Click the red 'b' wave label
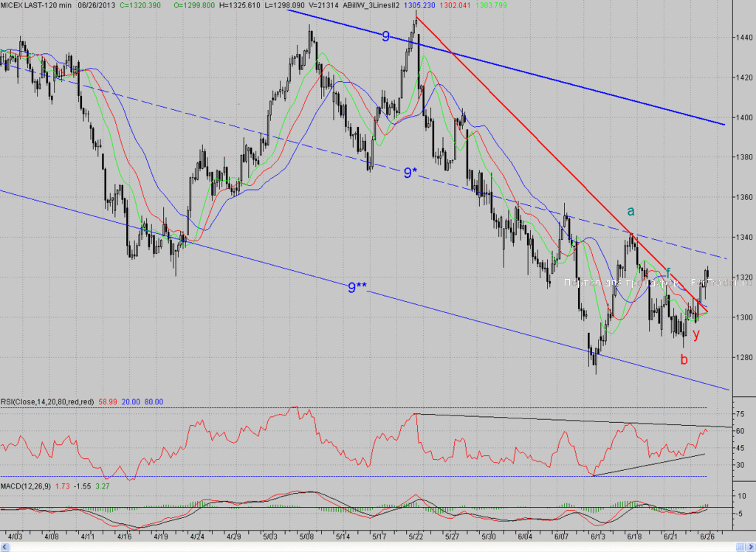The width and height of the screenshot is (756, 552). (684, 359)
